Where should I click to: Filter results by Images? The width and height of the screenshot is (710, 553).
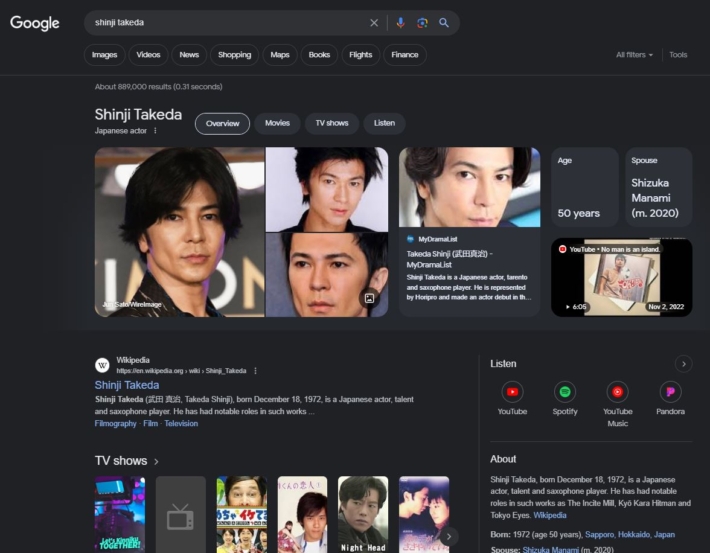pyautogui.click(x=105, y=55)
